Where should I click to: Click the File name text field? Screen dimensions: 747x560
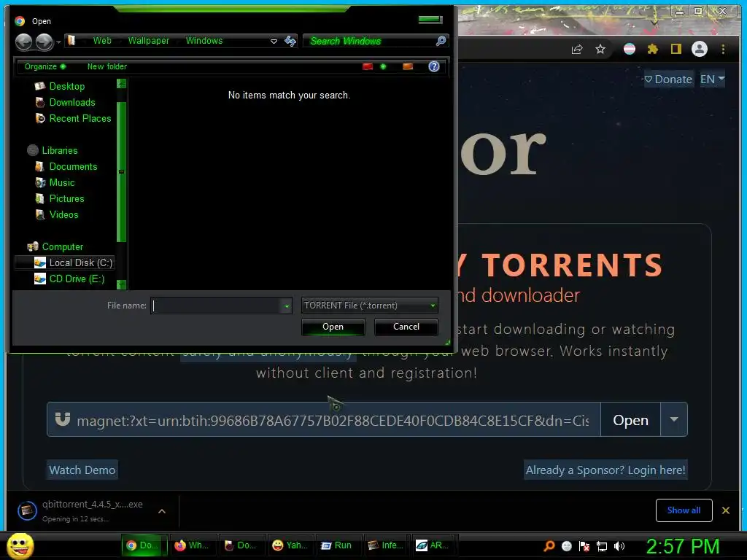pyautogui.click(x=217, y=306)
